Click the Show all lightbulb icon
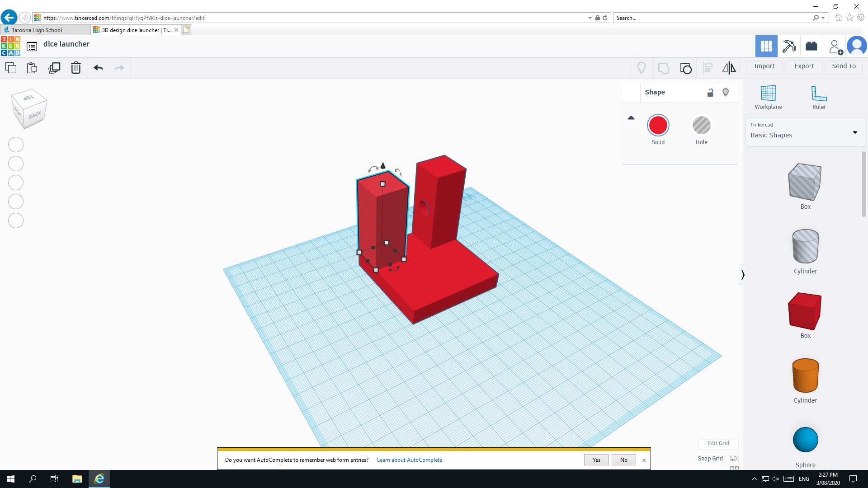Image resolution: width=868 pixels, height=488 pixels. pyautogui.click(x=642, y=68)
